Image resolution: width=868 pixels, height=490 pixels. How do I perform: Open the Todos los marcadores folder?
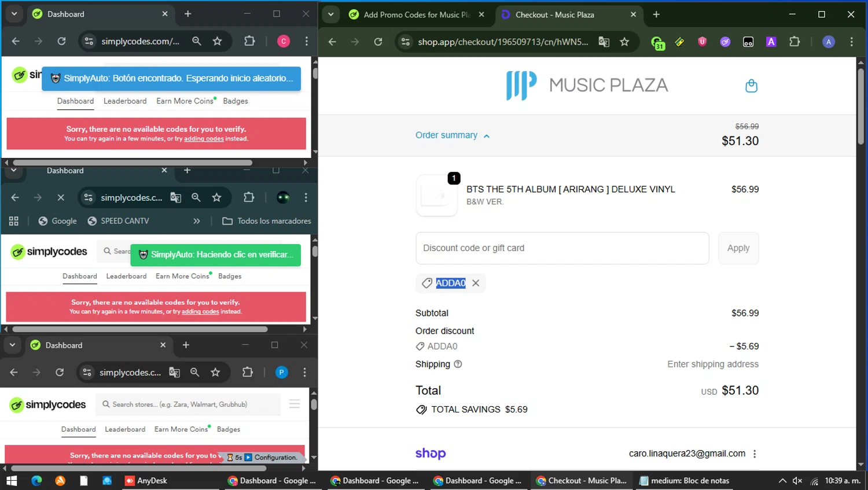coord(267,221)
